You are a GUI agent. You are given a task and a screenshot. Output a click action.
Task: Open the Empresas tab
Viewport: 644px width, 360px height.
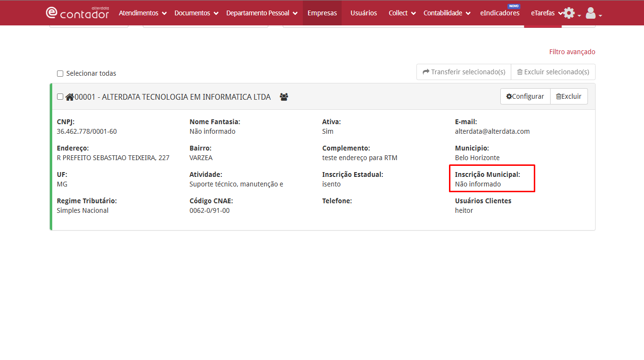pos(322,13)
